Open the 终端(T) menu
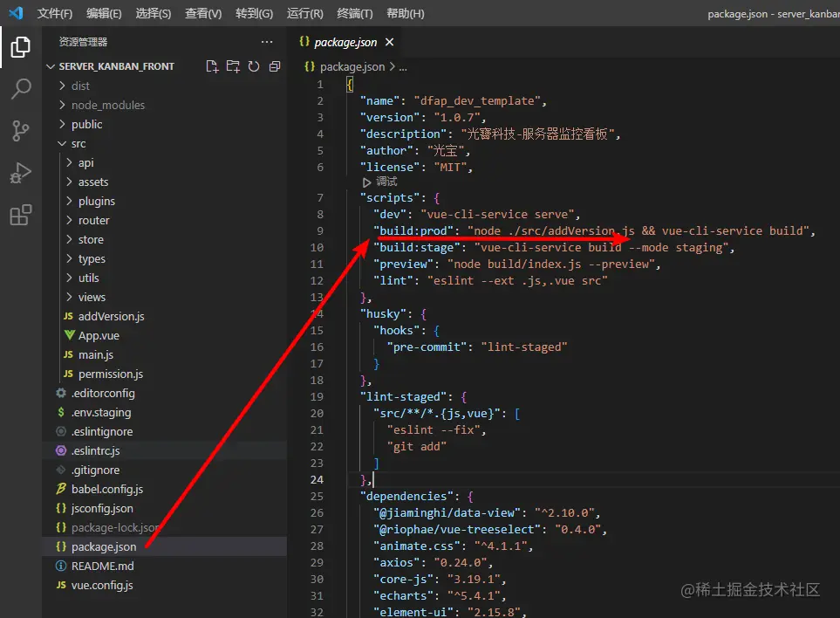 pos(355,13)
